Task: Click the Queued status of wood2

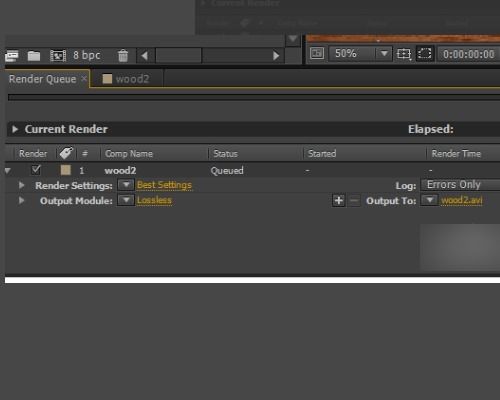Action: (227, 171)
